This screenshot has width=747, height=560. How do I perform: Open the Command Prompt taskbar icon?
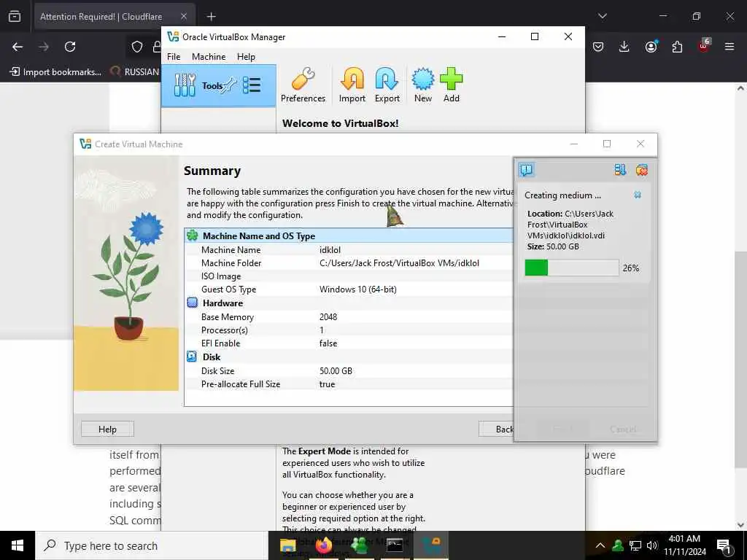tap(395, 545)
